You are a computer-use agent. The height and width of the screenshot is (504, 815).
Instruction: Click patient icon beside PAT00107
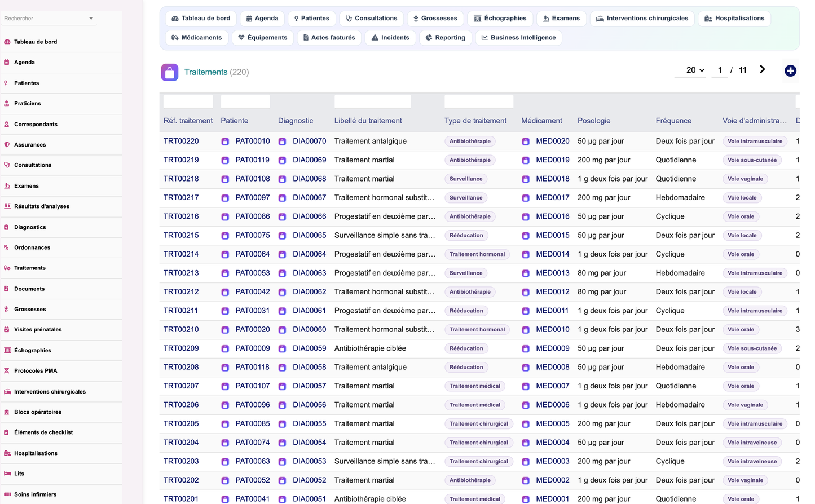pyautogui.click(x=225, y=386)
